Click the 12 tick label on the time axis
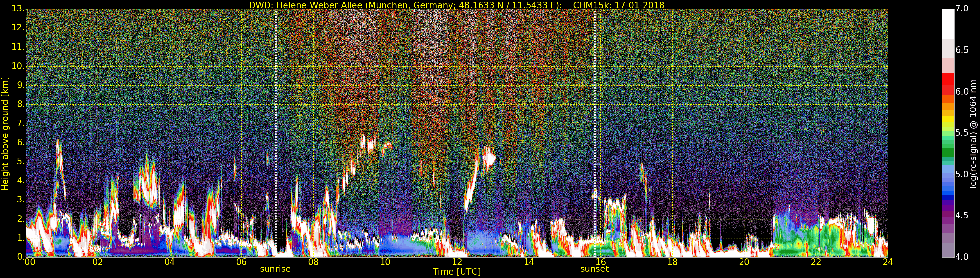The image size is (980, 278). point(457,262)
